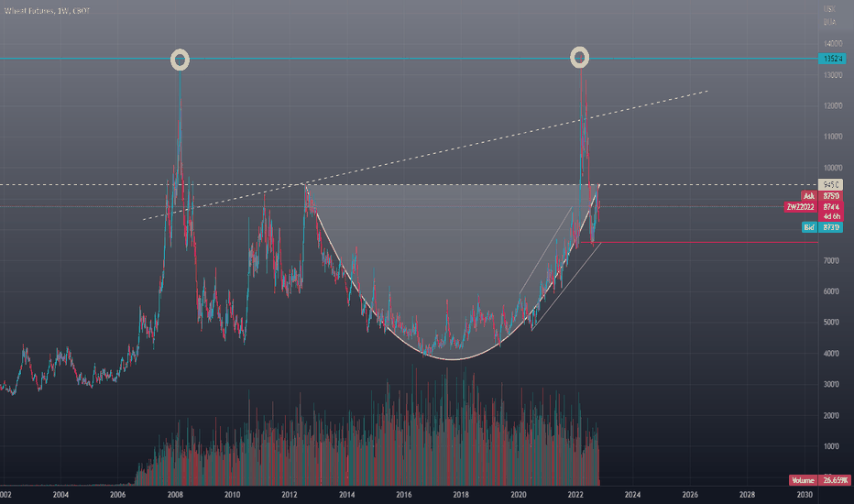Click the 2006 label on time axis

tap(117, 495)
